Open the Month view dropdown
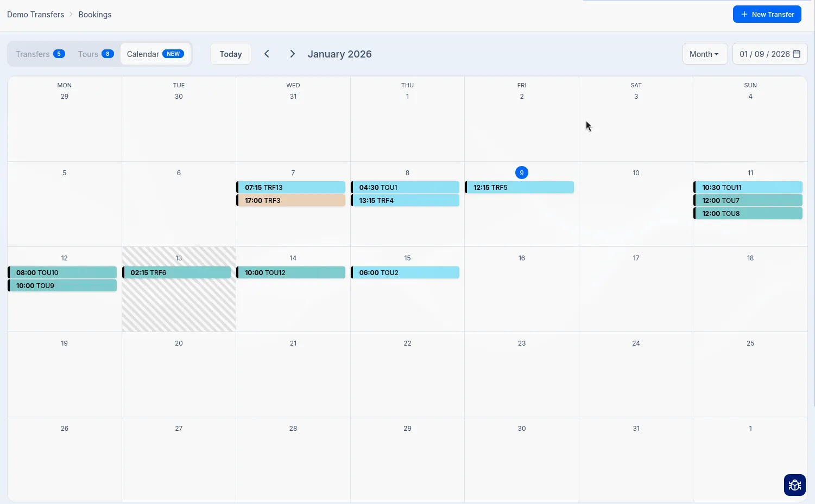Screen dimensions: 815x504 [704, 54]
